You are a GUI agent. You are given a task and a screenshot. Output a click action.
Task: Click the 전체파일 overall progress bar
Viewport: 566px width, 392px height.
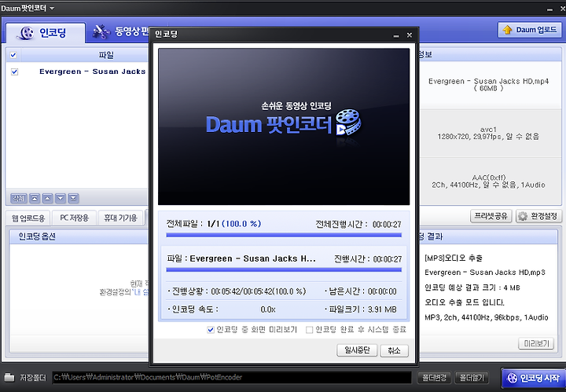284,235
